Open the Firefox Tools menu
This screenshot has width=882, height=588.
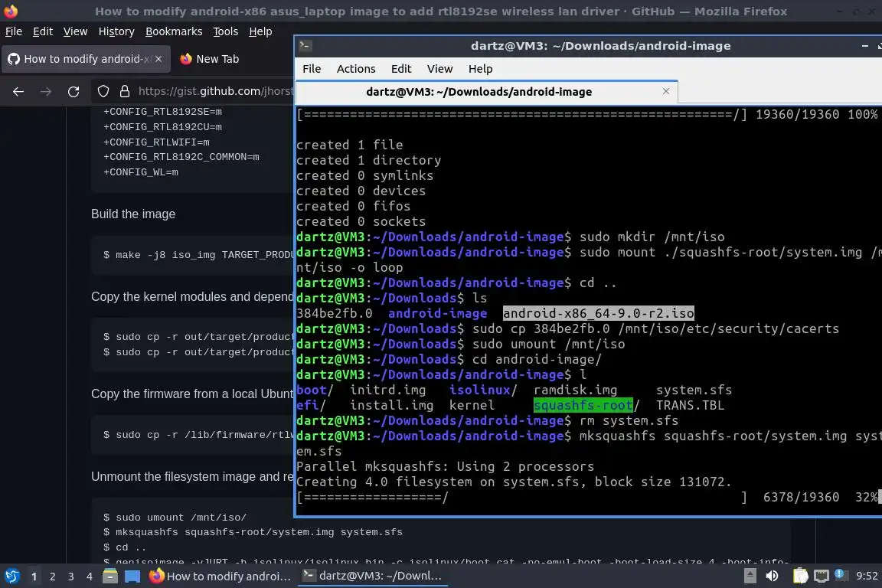coord(226,31)
